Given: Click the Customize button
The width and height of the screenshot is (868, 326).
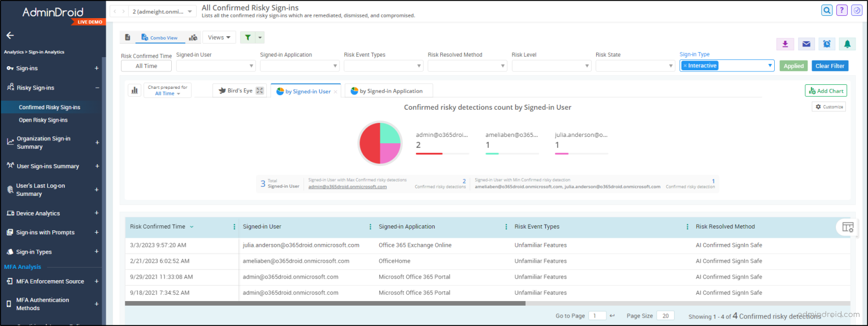Looking at the screenshot, I should click(x=829, y=106).
